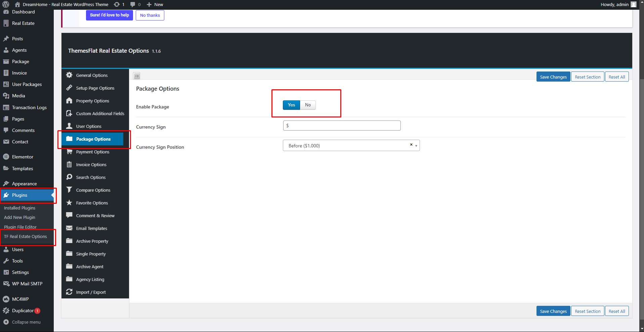Click the Comment & Review bubble icon
The image size is (644, 332).
[69, 215]
